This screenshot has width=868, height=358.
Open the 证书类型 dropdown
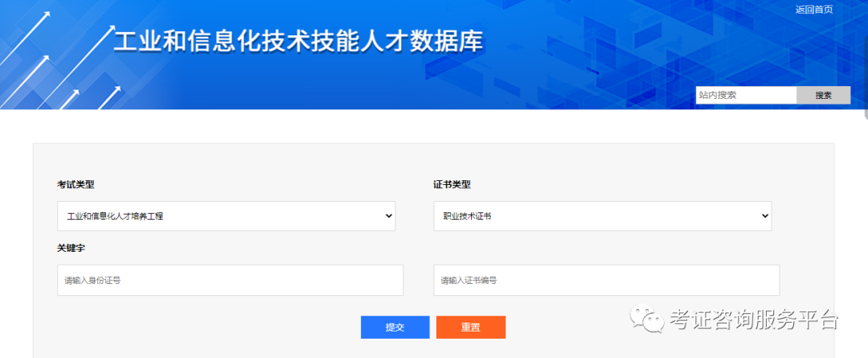coord(602,216)
